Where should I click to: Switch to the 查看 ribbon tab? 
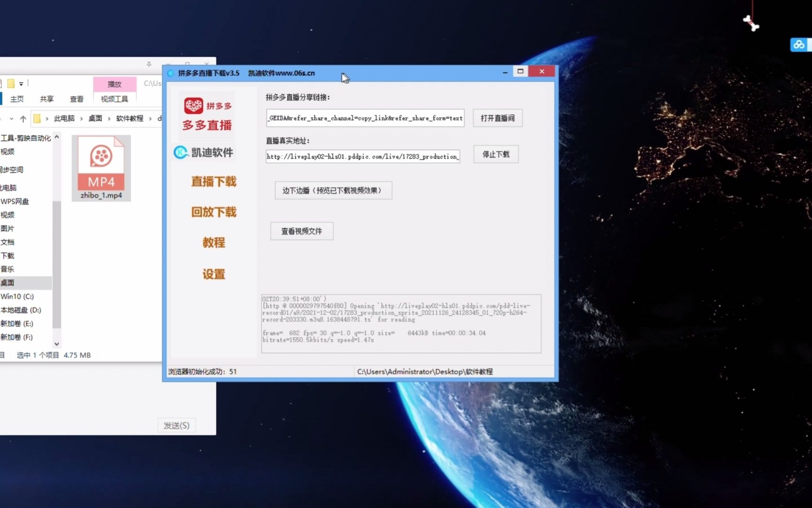click(77, 99)
